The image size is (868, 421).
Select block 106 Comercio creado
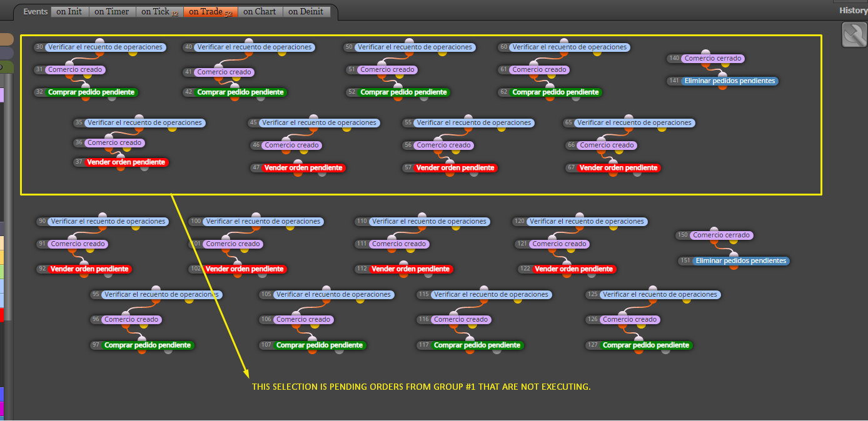(x=296, y=320)
